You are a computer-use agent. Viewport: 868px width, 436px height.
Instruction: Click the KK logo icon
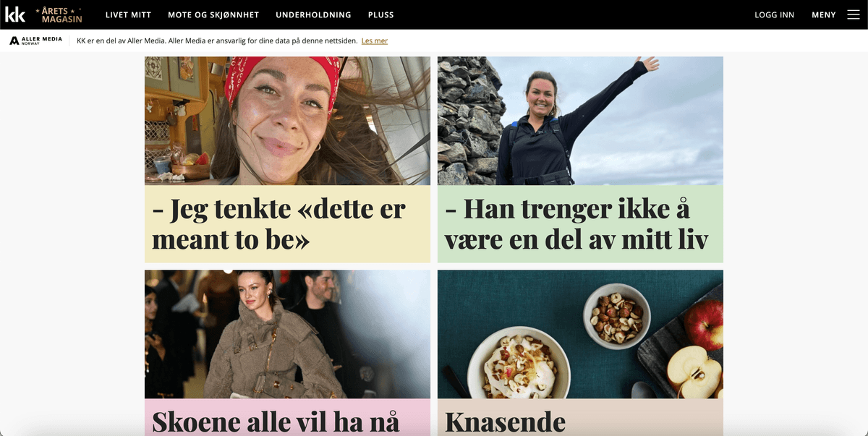[15, 14]
